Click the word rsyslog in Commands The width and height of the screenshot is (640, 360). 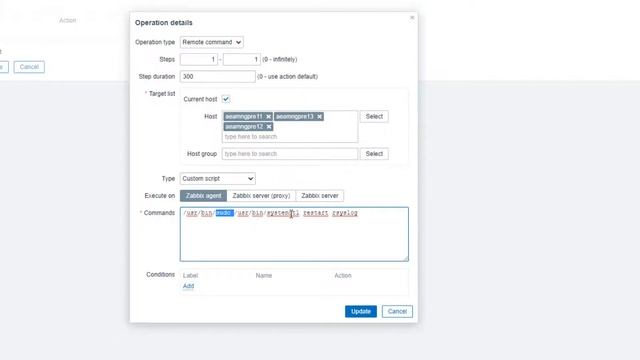345,213
